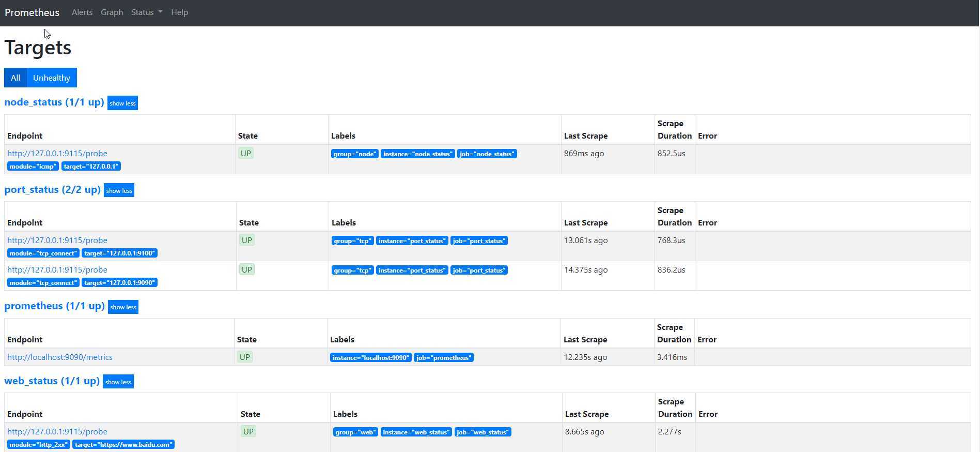This screenshot has height=452, width=980.
Task: Click target="127.0.0.1:9100" badge
Action: (119, 253)
